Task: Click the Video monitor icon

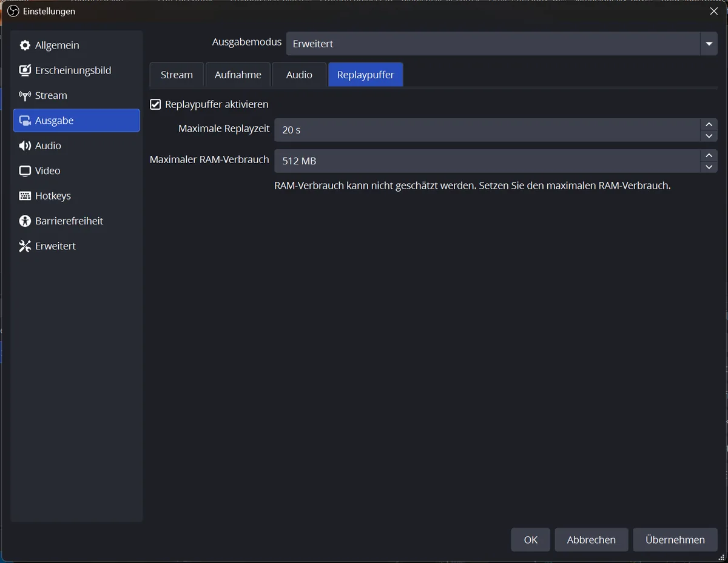Action: point(25,171)
